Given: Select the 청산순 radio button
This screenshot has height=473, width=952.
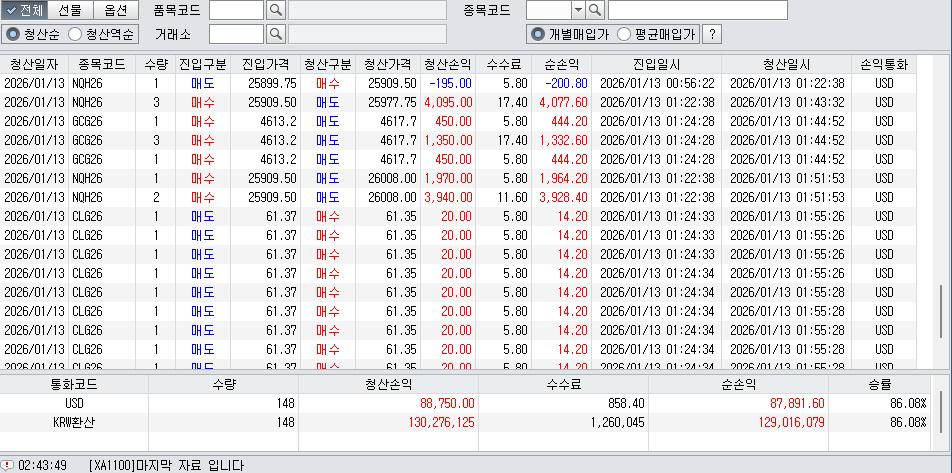Looking at the screenshot, I should pyautogui.click(x=13, y=34).
